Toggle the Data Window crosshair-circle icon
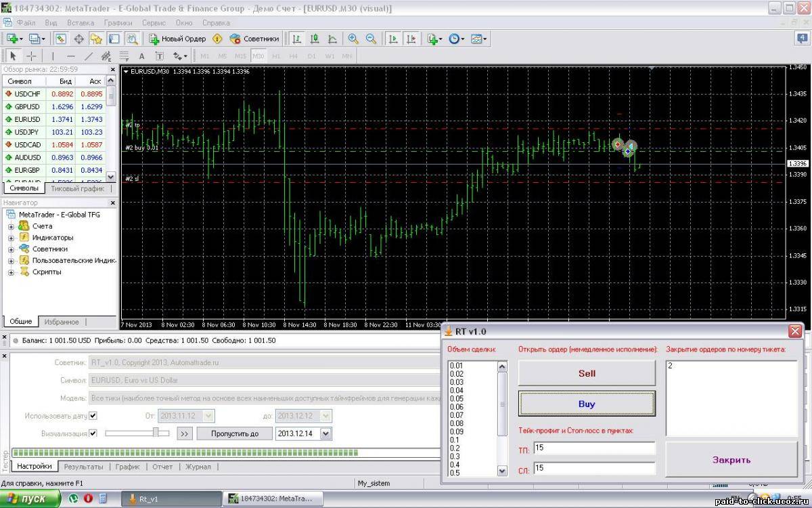Screen dimensions: 812x508 [x=78, y=39]
